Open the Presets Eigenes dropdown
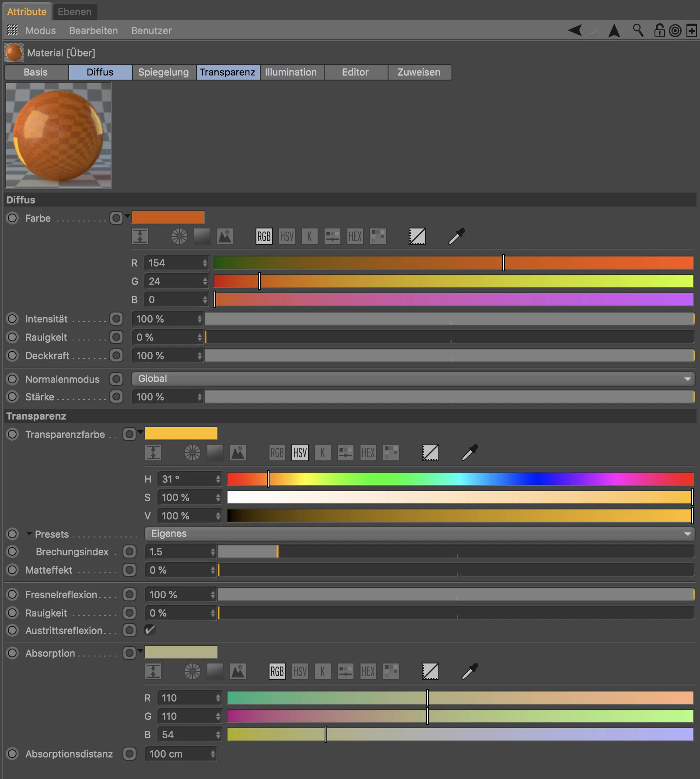This screenshot has width=700, height=779. [420, 533]
